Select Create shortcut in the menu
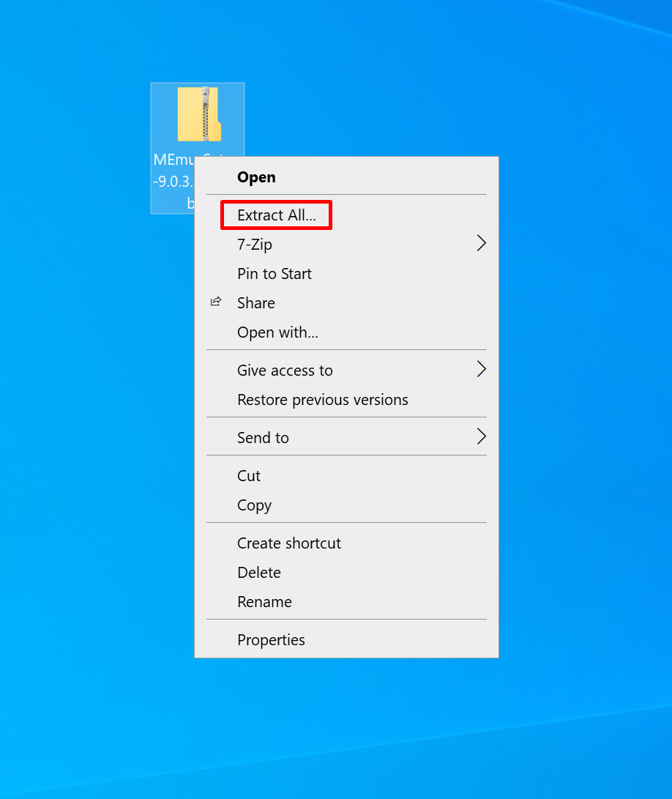 click(x=289, y=543)
